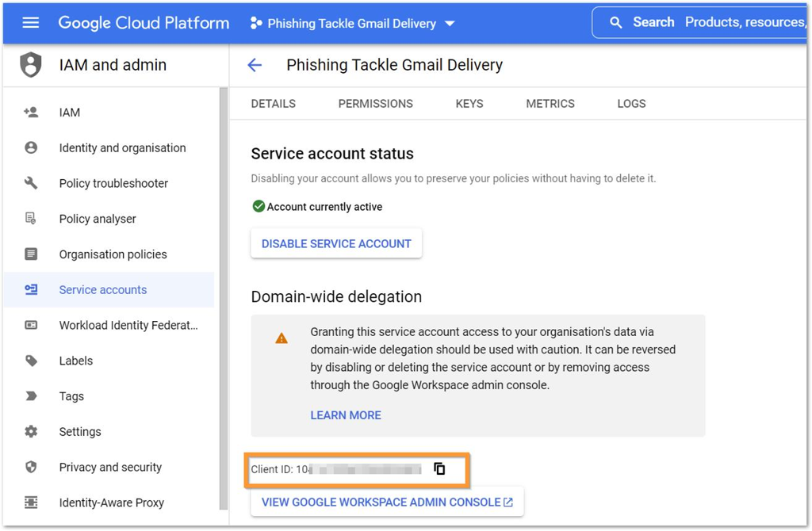Click the Settings gear icon
Screen dimensions: 812x531
31,432
